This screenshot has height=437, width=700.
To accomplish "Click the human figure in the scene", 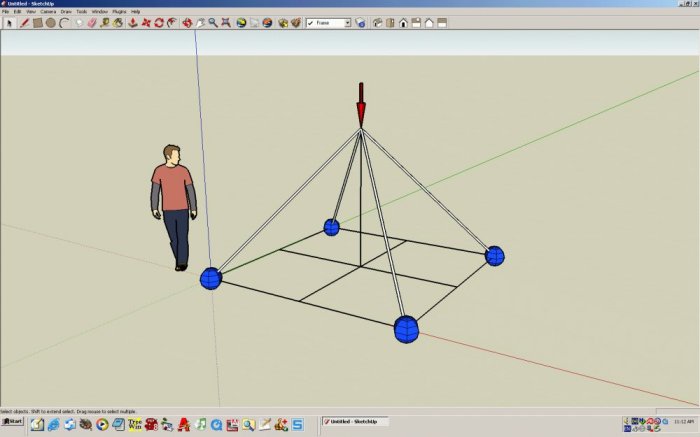I will pos(174,205).
